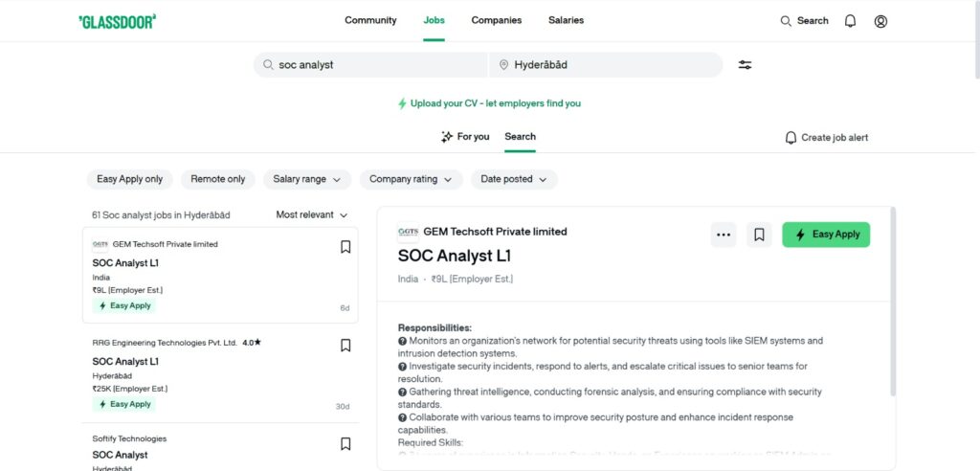
Task: Click the Create job alert bell icon
Action: click(791, 138)
